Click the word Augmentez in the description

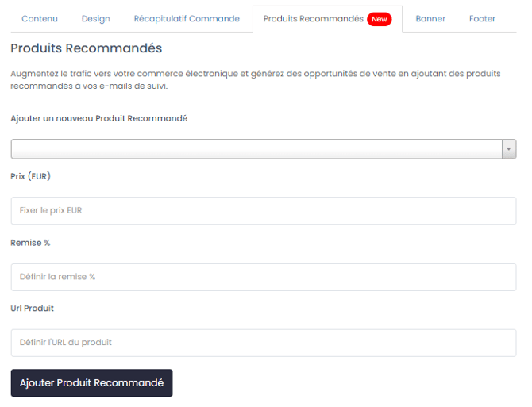(34, 73)
